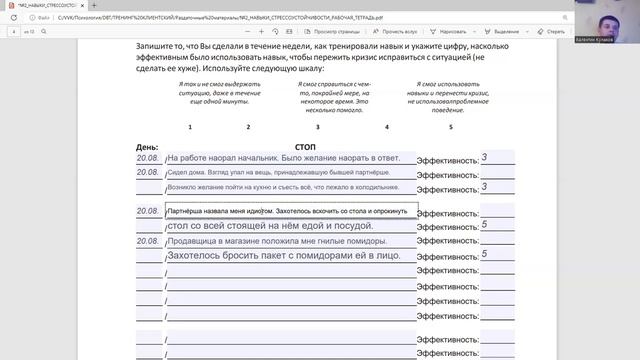Image resolution: width=640 pixels, height=360 pixels.
Task: Expand the Нарисовать pen options arrow
Action: tap(474, 31)
